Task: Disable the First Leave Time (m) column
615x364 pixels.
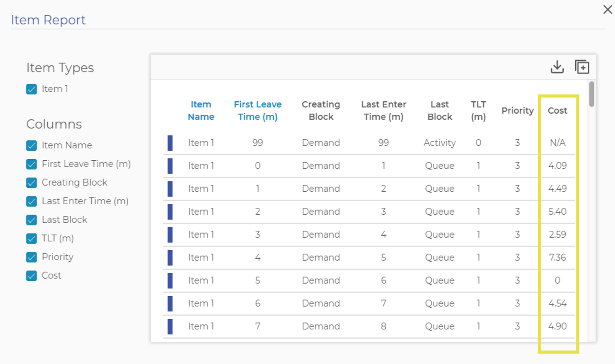Action: tap(32, 164)
